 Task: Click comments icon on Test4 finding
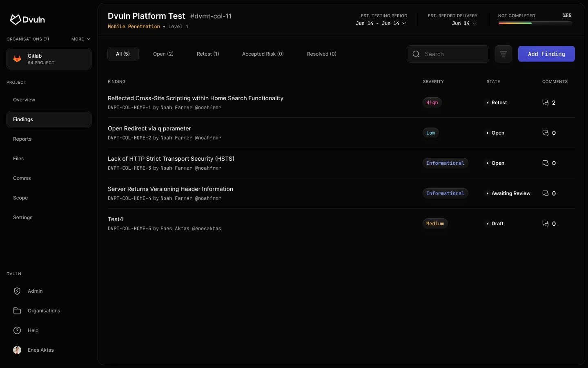[546, 224]
